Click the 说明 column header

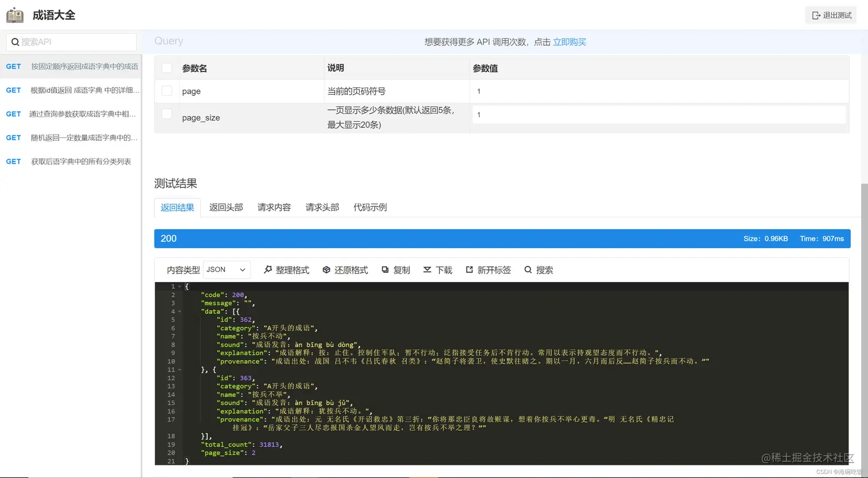(336, 68)
